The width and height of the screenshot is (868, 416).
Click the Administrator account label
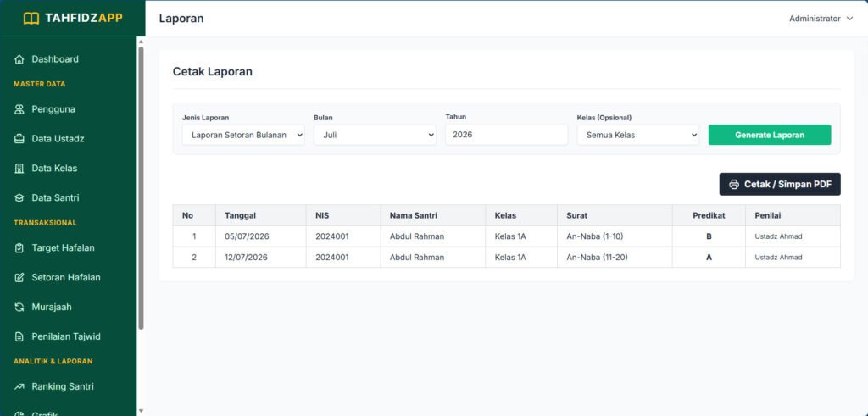[815, 19]
